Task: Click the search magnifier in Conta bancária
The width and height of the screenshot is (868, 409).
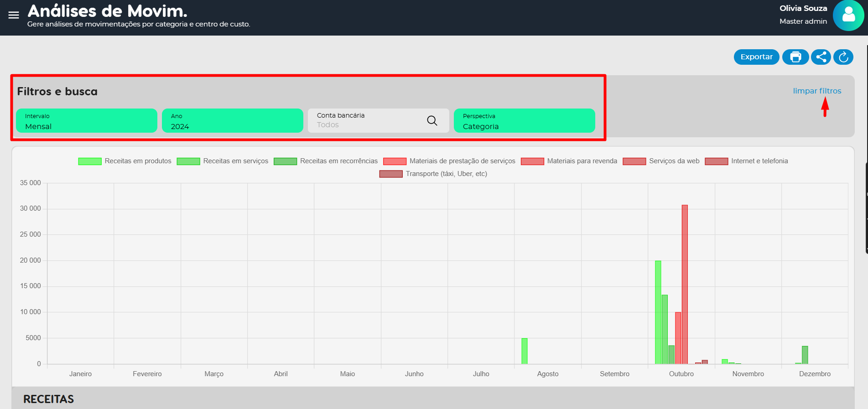Action: click(x=432, y=120)
